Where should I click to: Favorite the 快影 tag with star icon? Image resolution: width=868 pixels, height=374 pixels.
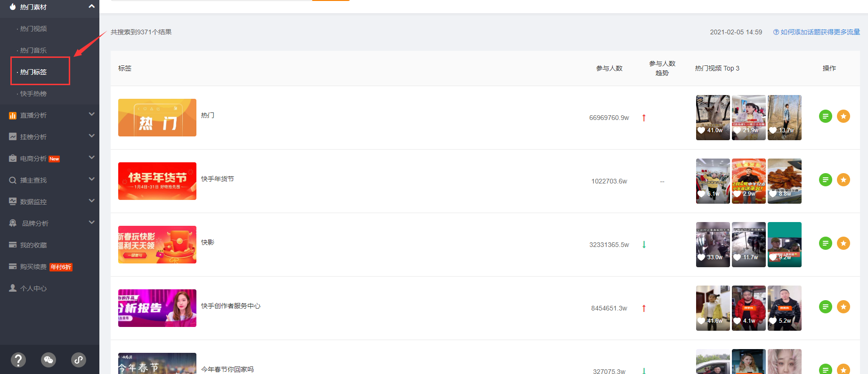844,243
